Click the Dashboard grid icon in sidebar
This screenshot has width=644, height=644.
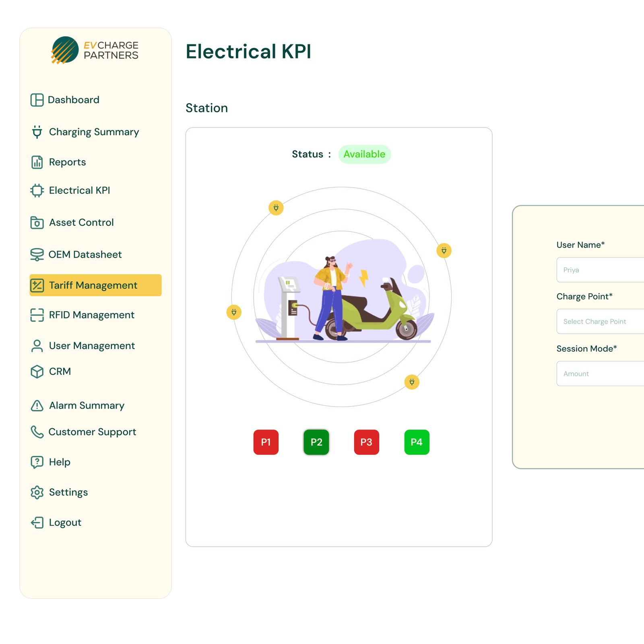click(37, 100)
